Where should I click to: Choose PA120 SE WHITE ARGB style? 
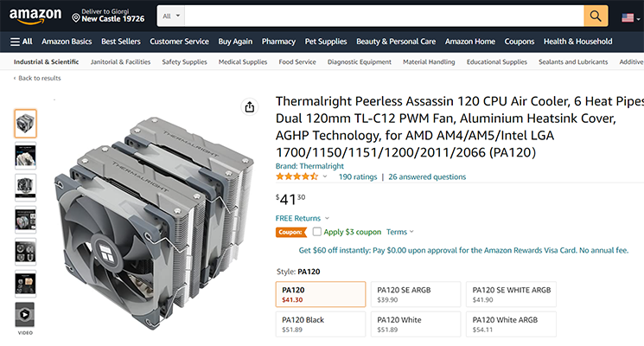[x=511, y=294]
